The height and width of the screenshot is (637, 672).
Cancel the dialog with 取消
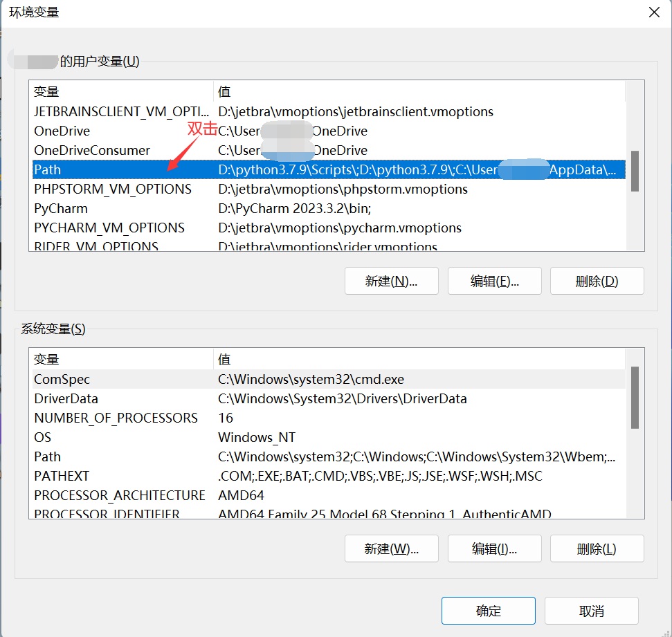point(591,611)
